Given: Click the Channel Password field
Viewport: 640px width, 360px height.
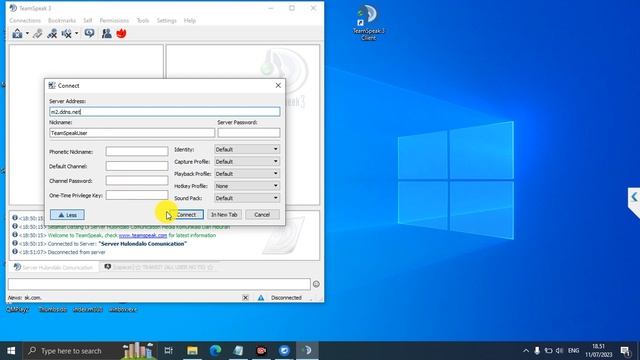Looking at the screenshot, I should (137, 180).
